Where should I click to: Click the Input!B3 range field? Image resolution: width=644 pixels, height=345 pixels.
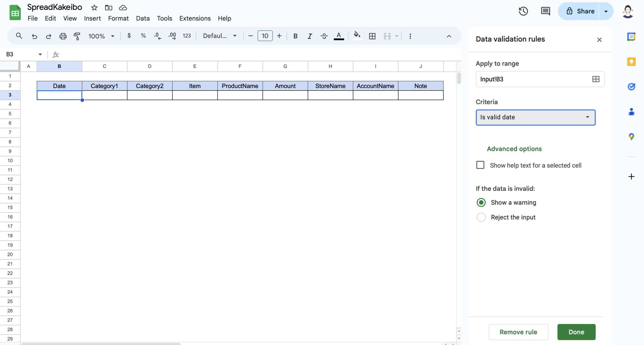tap(528, 79)
